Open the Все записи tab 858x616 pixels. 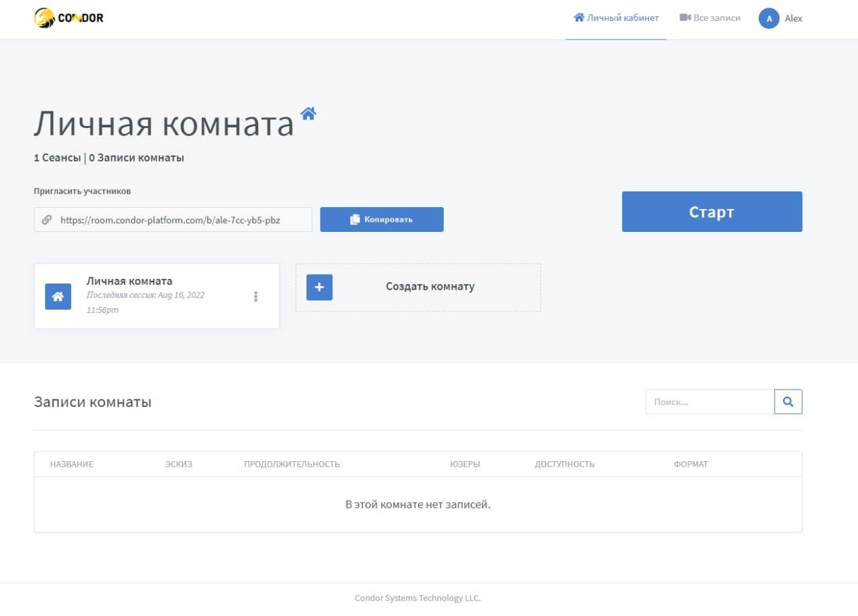click(x=710, y=18)
